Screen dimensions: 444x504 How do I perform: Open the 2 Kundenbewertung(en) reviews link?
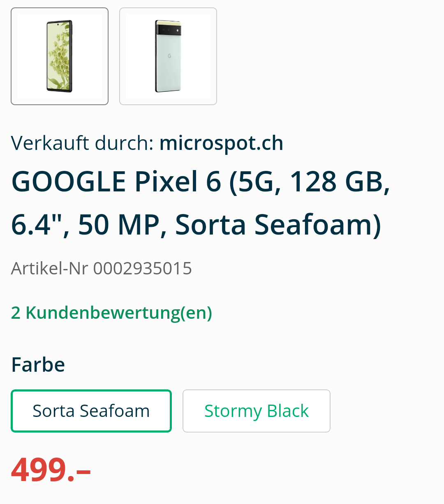tap(111, 313)
